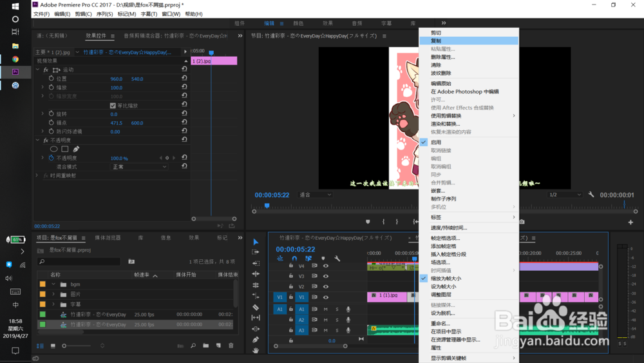Image resolution: width=644 pixels, height=363 pixels.
Task: Reset the 旋转 parameter
Action: pos(184,113)
